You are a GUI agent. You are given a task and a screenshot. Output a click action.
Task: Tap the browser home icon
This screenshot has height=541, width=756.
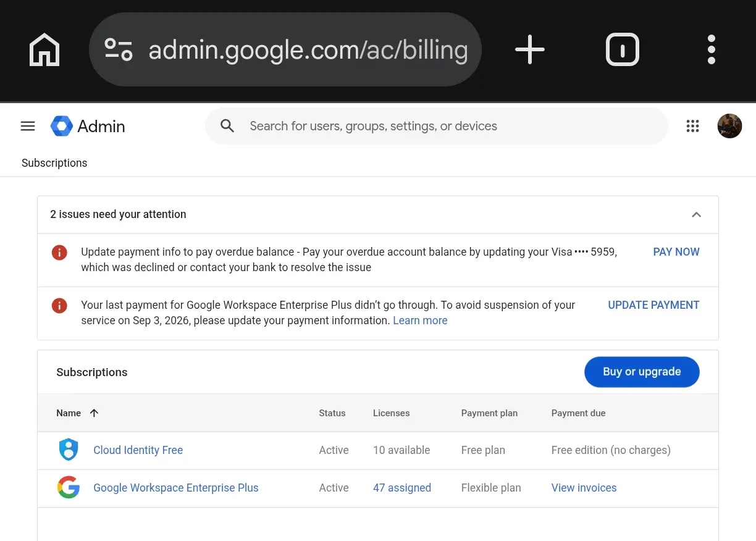44,49
